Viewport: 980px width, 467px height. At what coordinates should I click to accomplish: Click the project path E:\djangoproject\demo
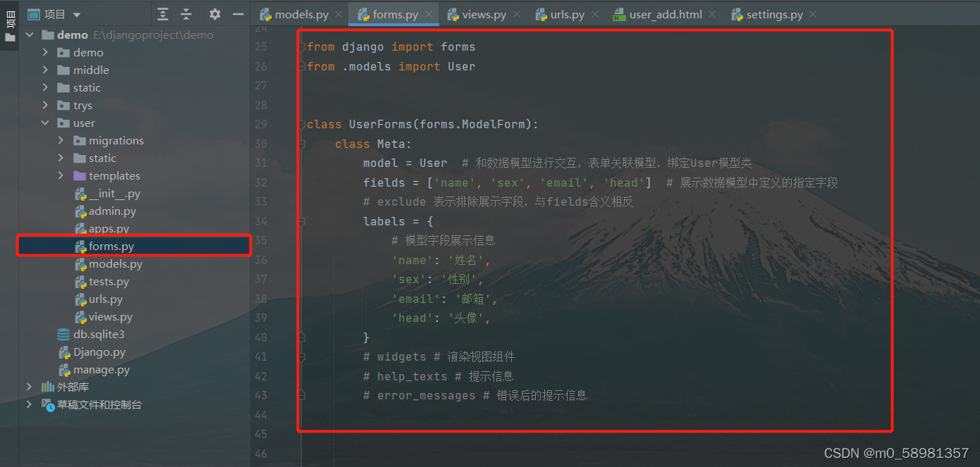click(153, 35)
